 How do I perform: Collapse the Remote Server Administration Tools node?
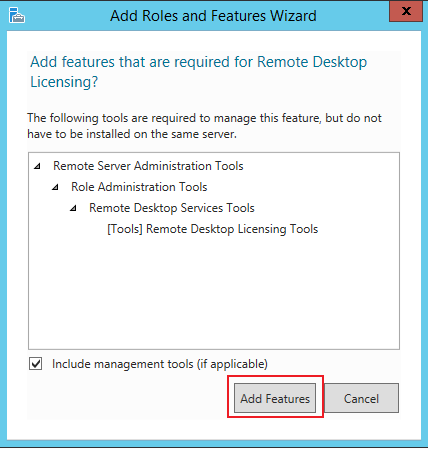pyautogui.click(x=37, y=166)
